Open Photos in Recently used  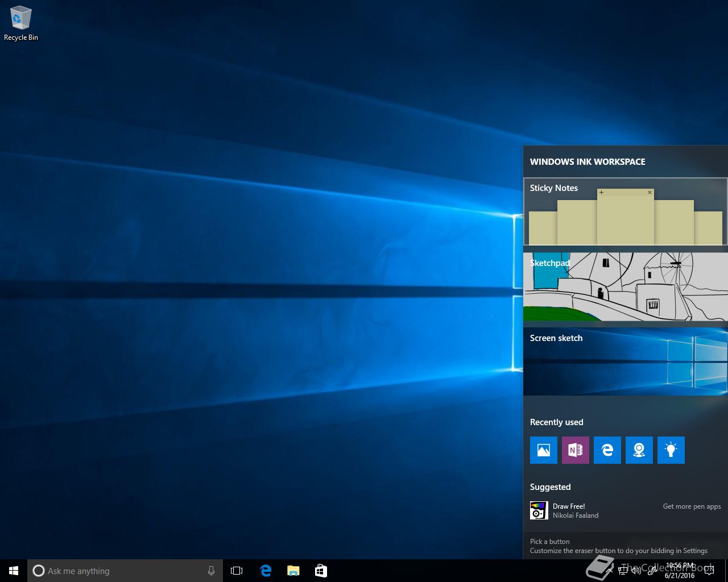coord(544,450)
